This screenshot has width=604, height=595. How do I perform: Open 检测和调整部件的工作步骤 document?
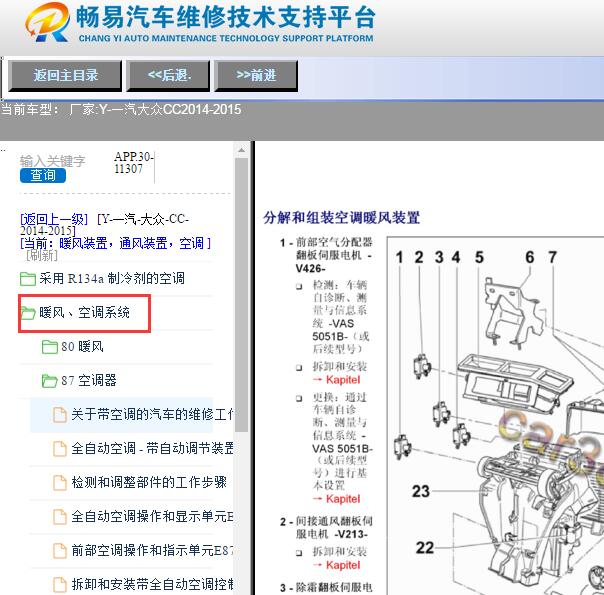[x=149, y=482]
